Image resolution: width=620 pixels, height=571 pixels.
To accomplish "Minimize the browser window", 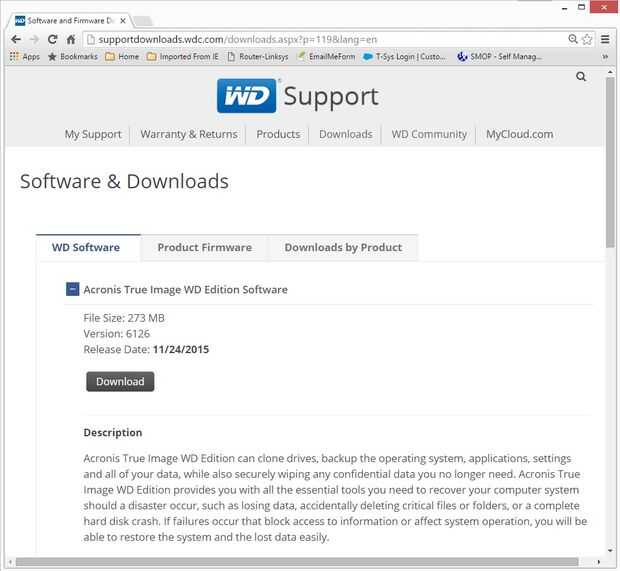I will 565,8.
